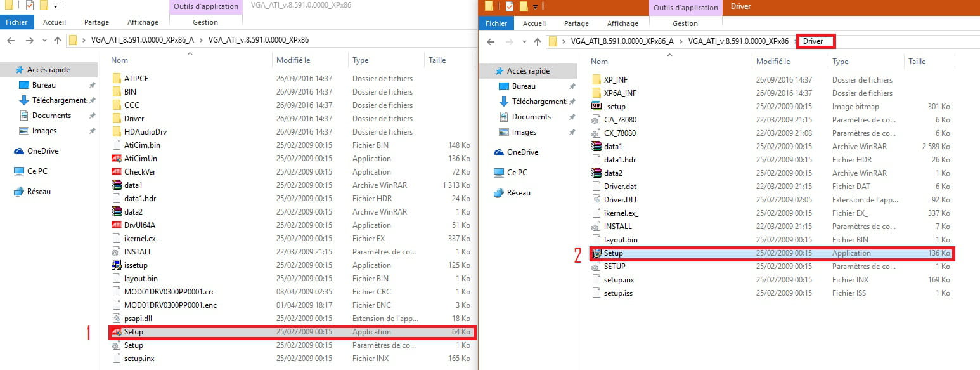Switch to Affichage tab in Driver window
The image size is (980, 370).
tap(622, 23)
